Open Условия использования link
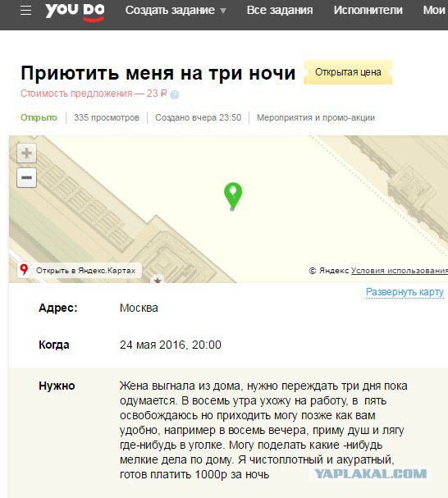 [400, 270]
